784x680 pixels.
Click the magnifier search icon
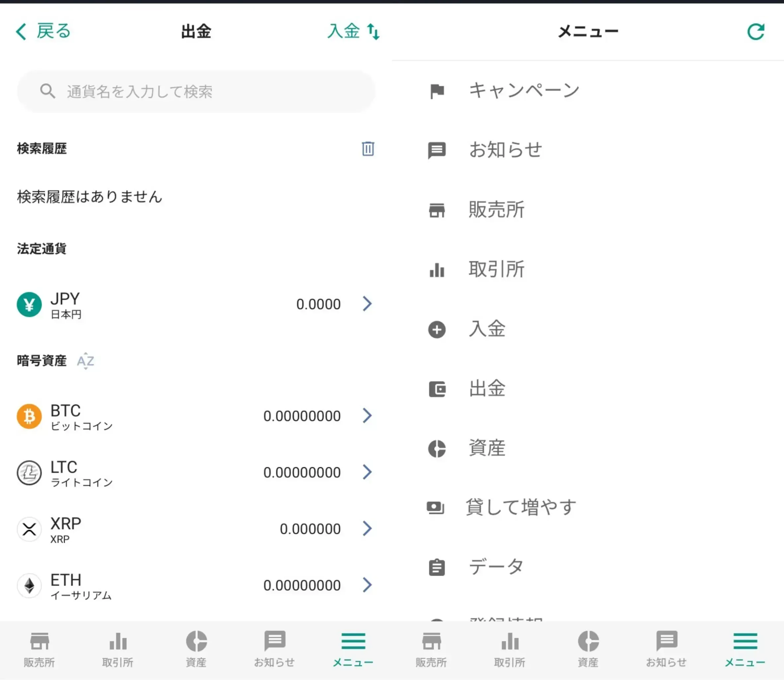click(48, 91)
